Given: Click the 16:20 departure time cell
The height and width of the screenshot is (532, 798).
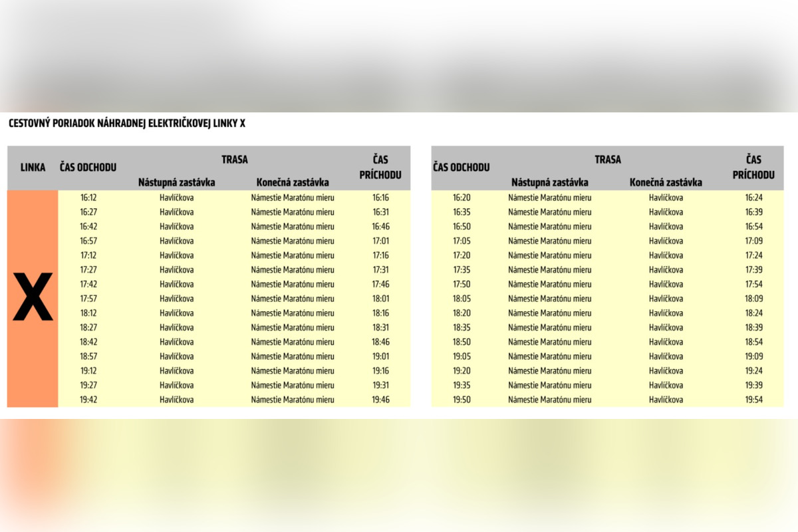Looking at the screenshot, I should point(462,198).
